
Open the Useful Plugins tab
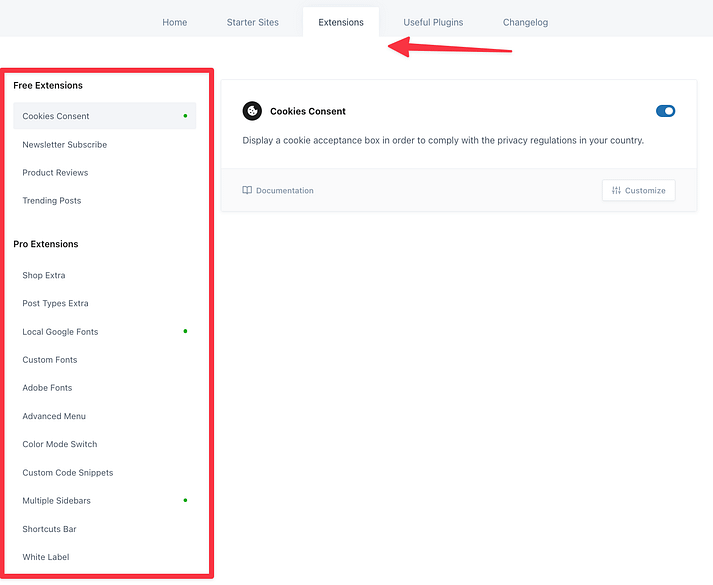(x=433, y=22)
